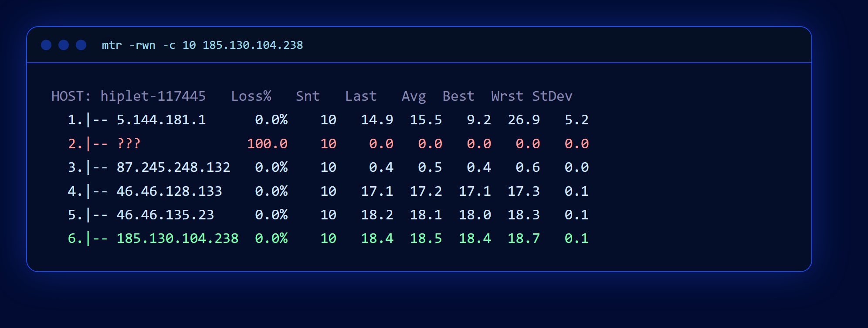Click the 18.7 Wrst value for hop 6
This screenshot has height=328, width=868.
coord(524,239)
